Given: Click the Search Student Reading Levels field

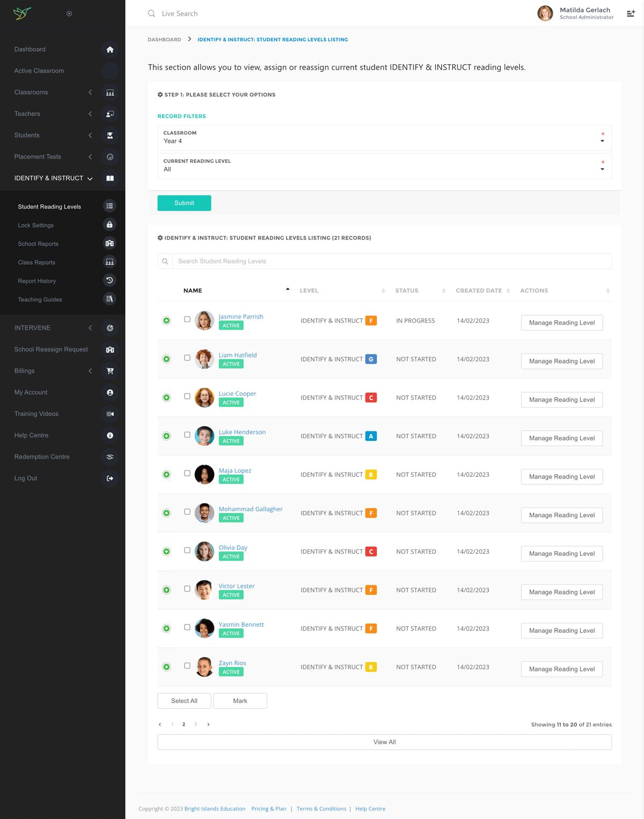Looking at the screenshot, I should pos(392,262).
